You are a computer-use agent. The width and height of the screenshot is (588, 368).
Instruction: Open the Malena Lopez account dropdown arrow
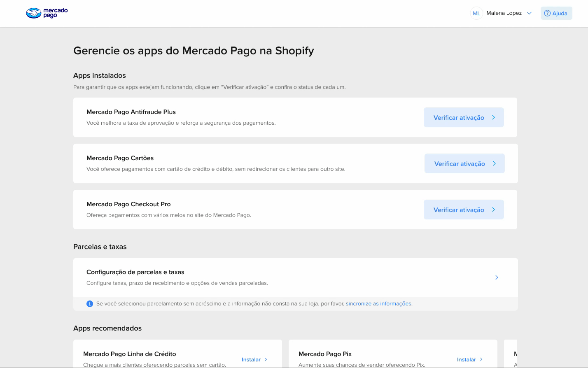point(530,13)
